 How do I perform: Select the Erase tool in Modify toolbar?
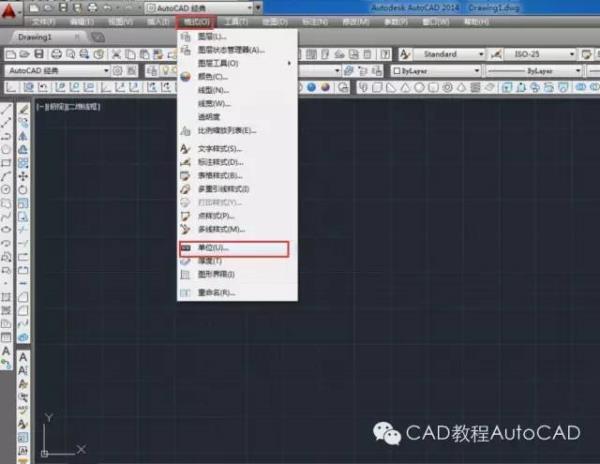[x=23, y=110]
